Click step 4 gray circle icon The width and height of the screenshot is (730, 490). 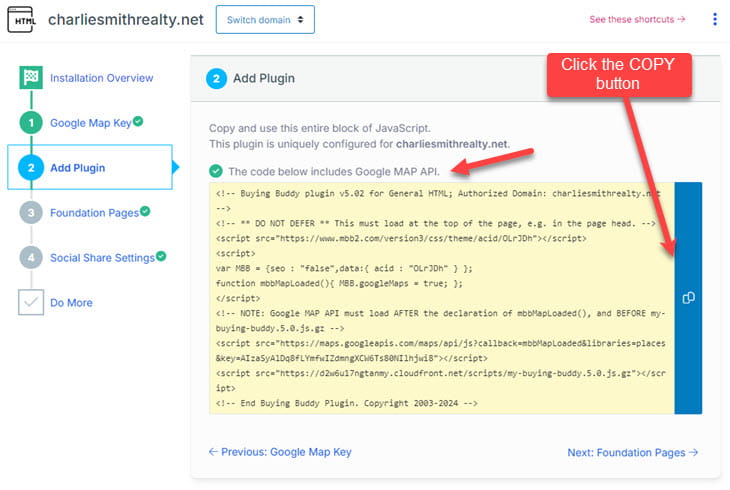click(x=31, y=258)
